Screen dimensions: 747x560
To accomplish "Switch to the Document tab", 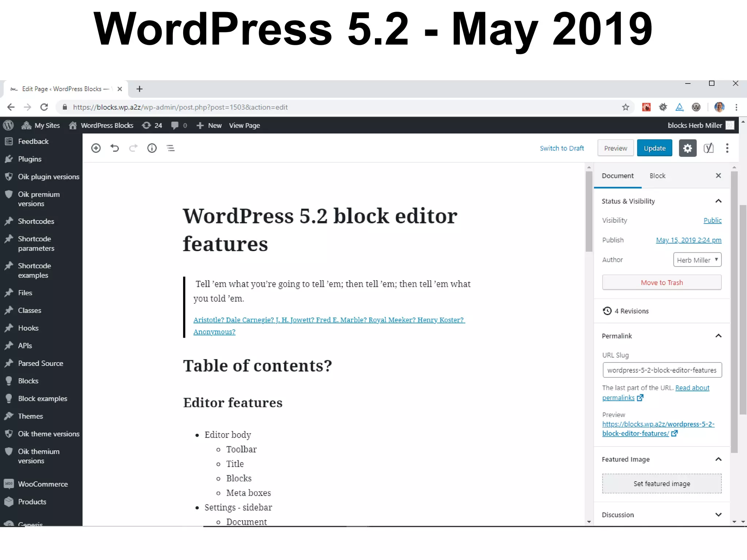I will [x=618, y=176].
